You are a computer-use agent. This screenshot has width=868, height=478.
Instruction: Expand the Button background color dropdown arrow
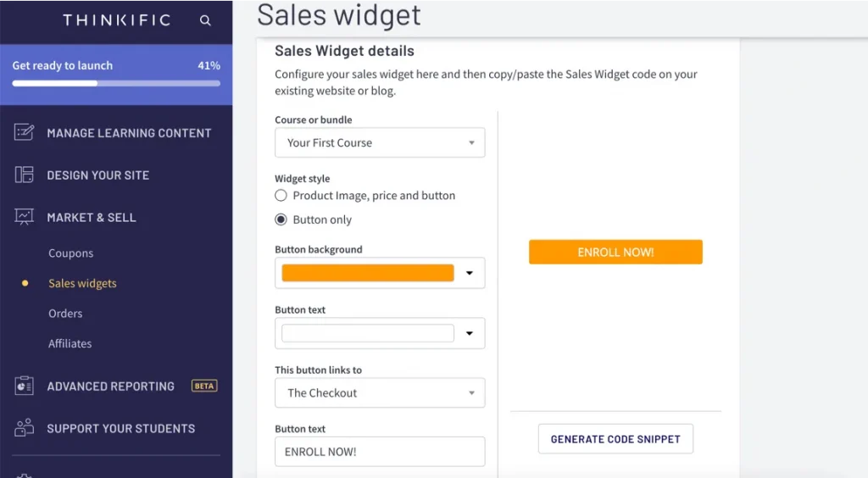(x=470, y=273)
